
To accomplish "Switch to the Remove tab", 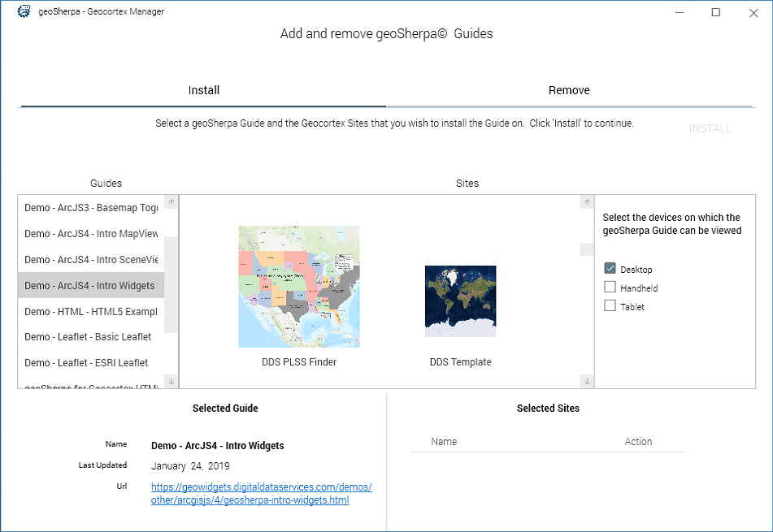I will [x=569, y=90].
